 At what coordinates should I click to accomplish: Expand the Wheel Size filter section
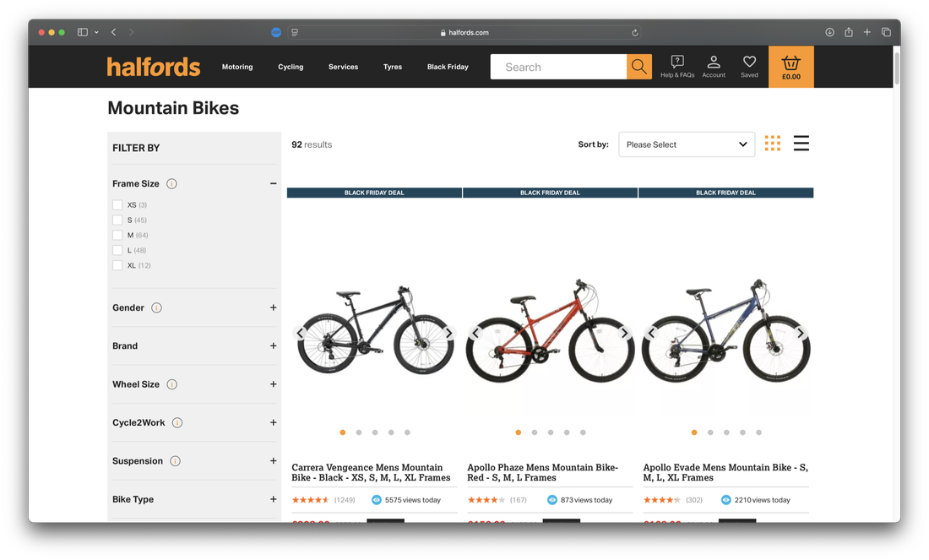pos(273,384)
